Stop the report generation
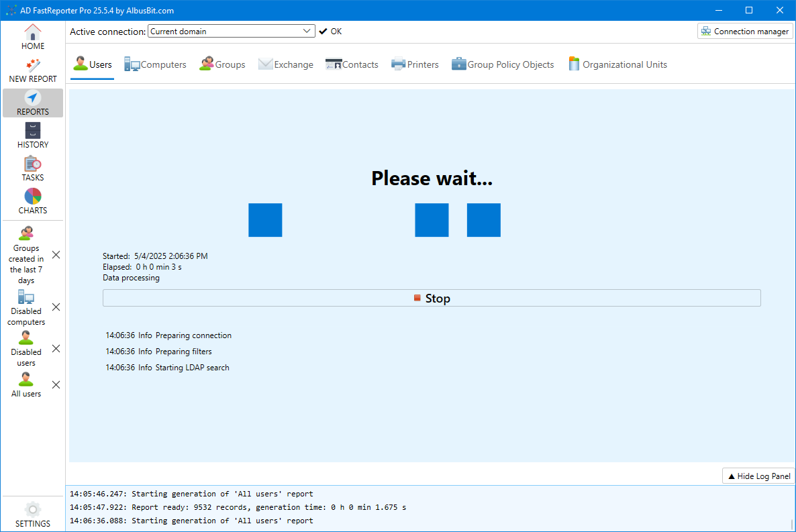 point(432,298)
